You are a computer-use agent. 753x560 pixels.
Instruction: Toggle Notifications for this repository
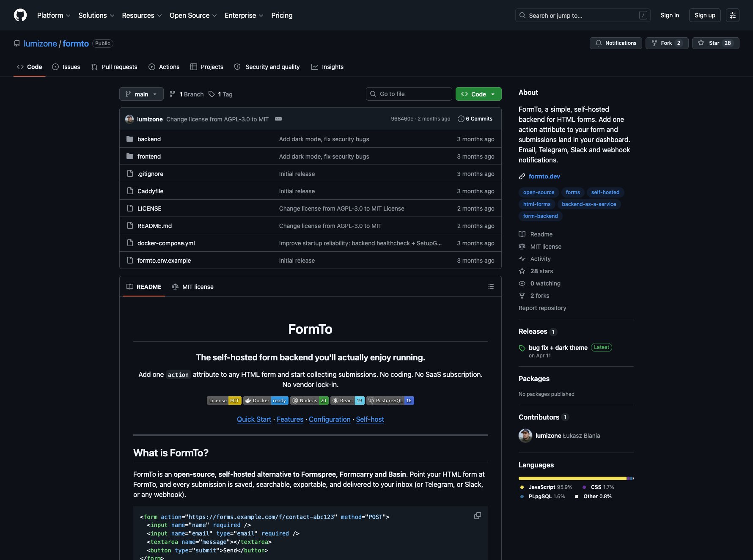(616, 43)
